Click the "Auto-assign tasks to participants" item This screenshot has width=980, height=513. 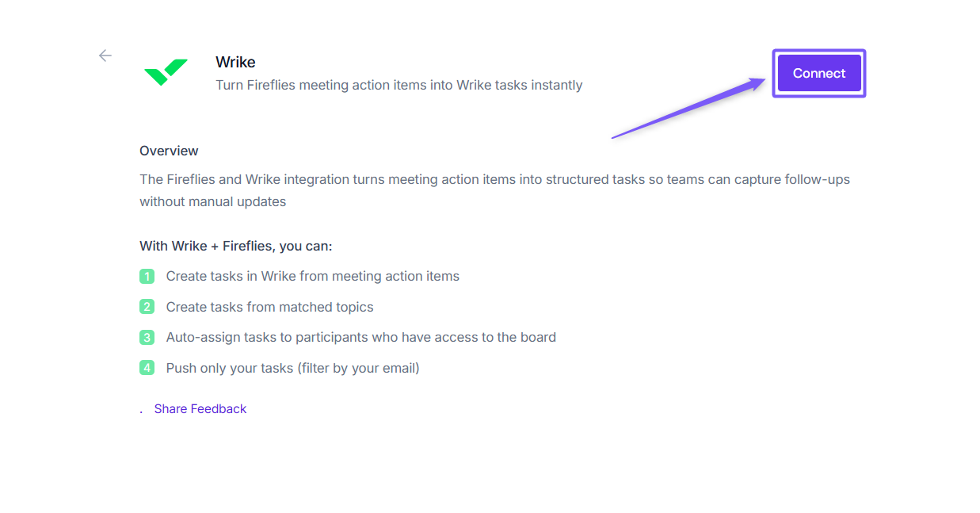[x=360, y=338]
